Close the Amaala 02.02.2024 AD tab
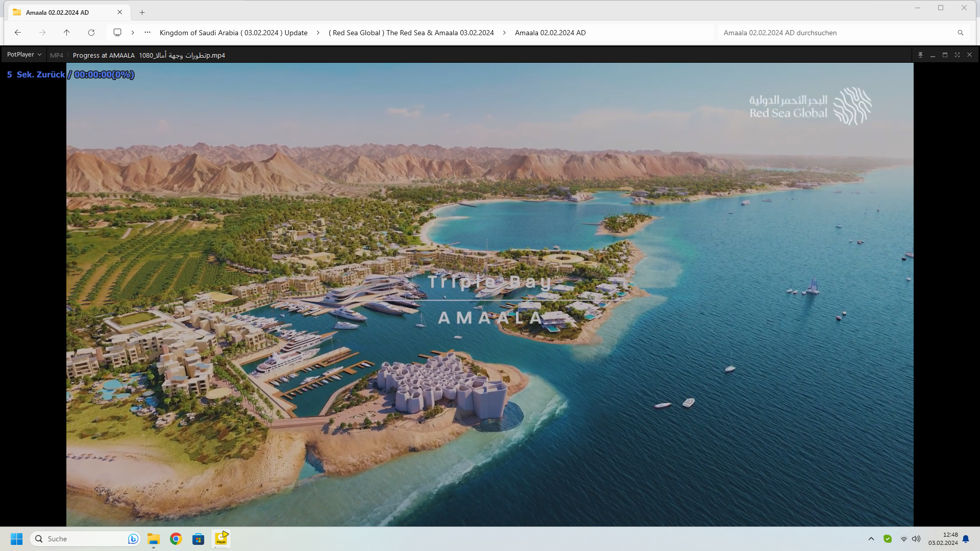The image size is (980, 551). tap(120, 12)
